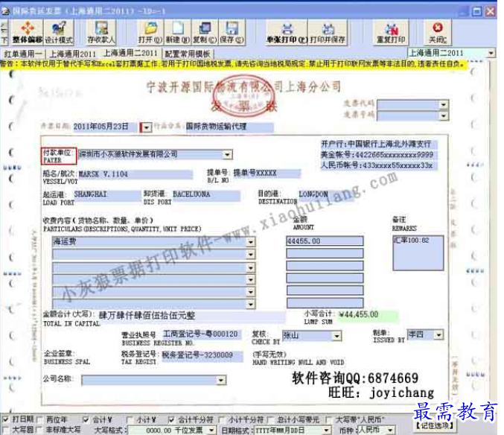Enable the 小计千分符 checkbox
The width and height of the screenshot is (504, 435).
tap(221, 419)
